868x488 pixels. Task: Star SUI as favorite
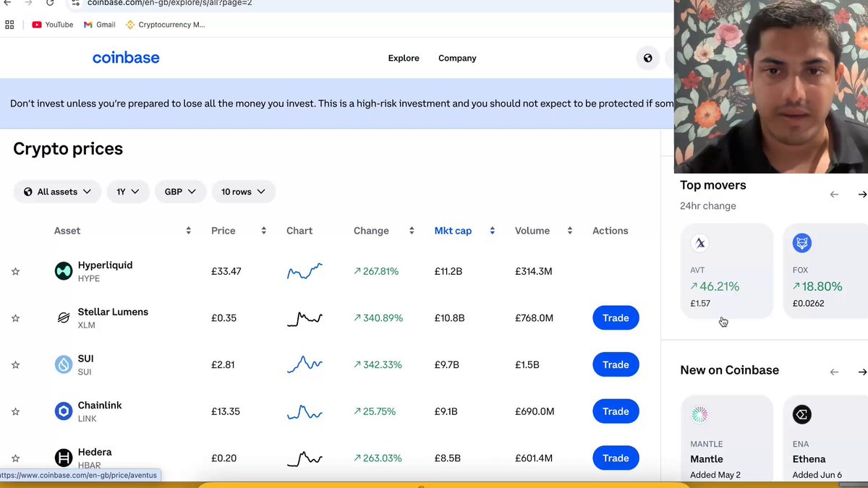point(15,364)
